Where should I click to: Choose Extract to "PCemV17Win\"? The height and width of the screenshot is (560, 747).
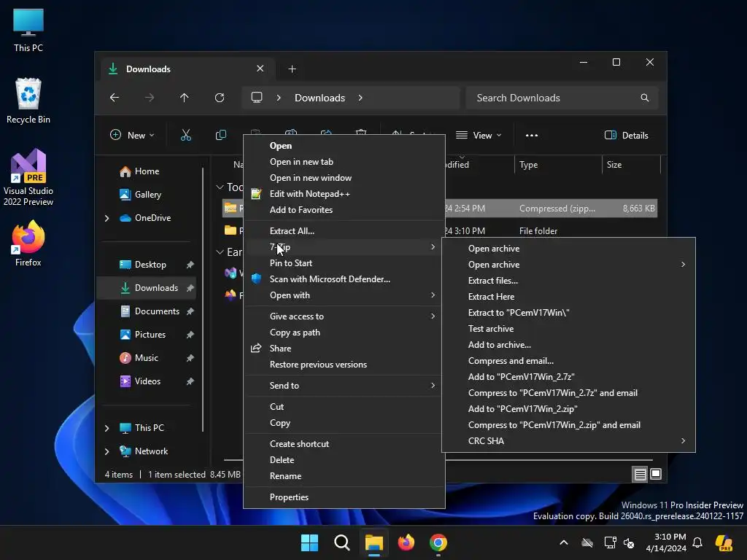point(568,313)
